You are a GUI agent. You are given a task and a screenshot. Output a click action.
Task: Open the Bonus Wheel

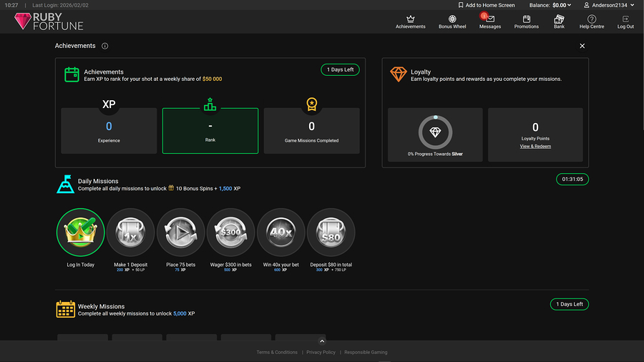[x=452, y=21]
